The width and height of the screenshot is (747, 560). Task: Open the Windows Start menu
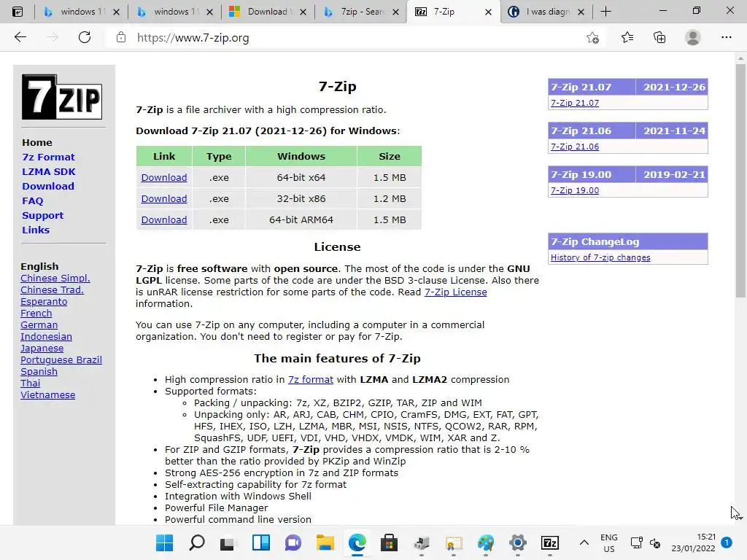pyautogui.click(x=164, y=542)
